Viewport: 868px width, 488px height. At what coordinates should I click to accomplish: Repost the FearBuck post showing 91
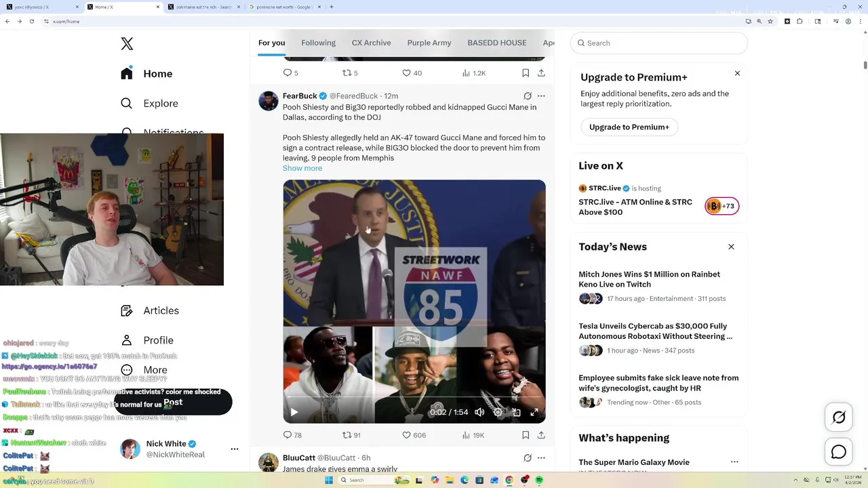351,435
